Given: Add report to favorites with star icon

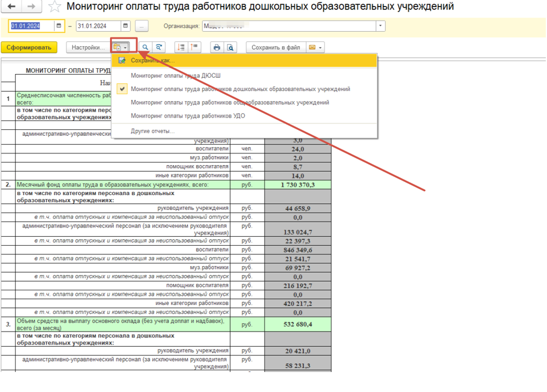Looking at the screenshot, I should [x=54, y=7].
